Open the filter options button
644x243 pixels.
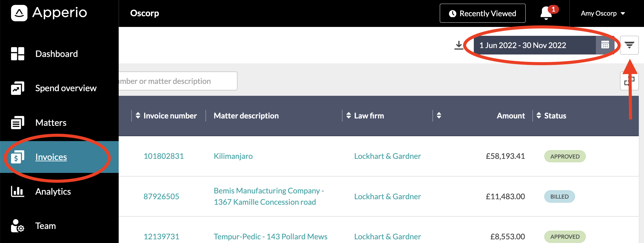629,45
